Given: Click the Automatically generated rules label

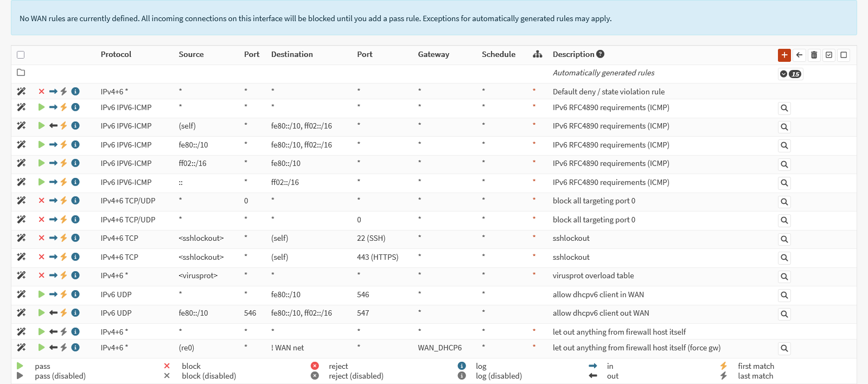Looking at the screenshot, I should [x=603, y=73].
